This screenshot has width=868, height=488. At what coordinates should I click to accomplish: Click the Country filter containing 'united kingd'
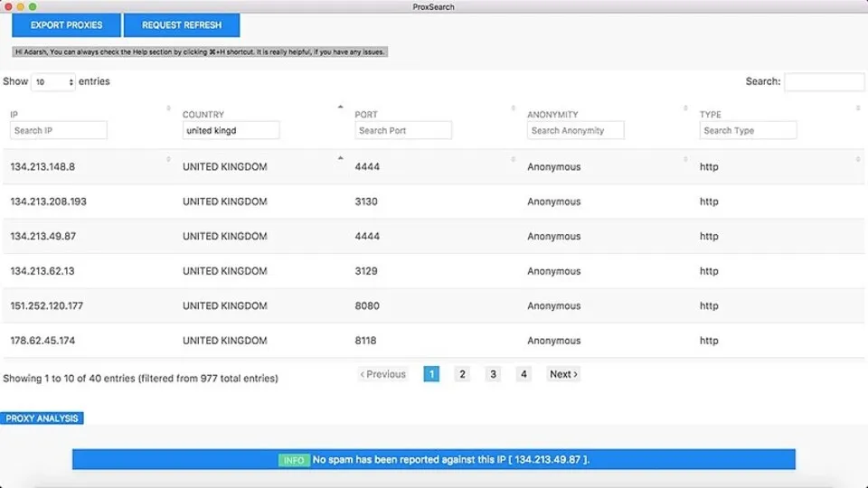(x=231, y=131)
